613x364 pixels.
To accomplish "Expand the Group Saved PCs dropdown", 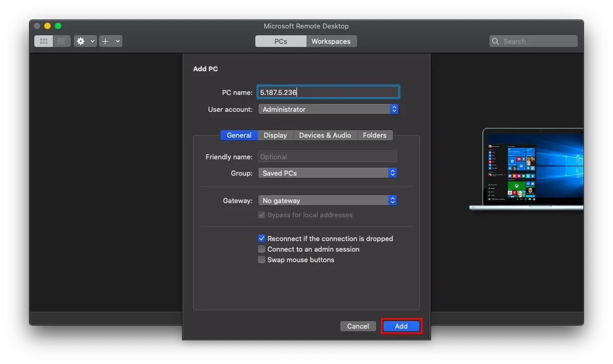I will click(327, 173).
